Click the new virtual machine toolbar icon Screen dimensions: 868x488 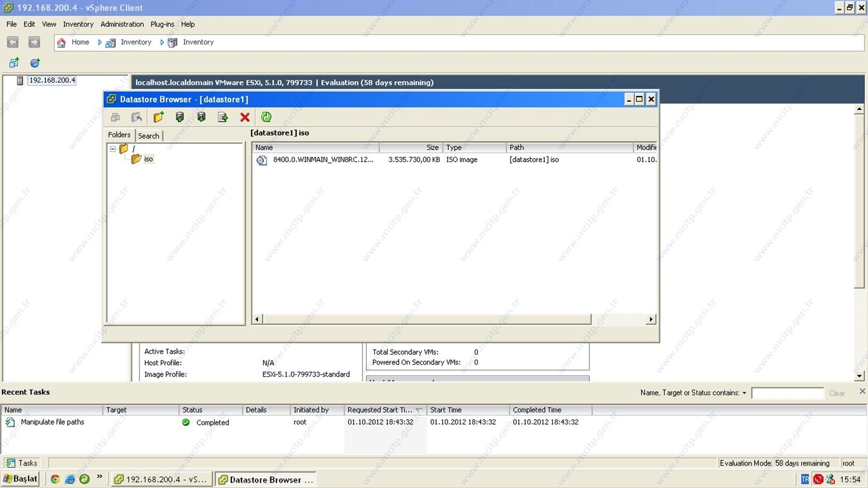pyautogui.click(x=14, y=63)
